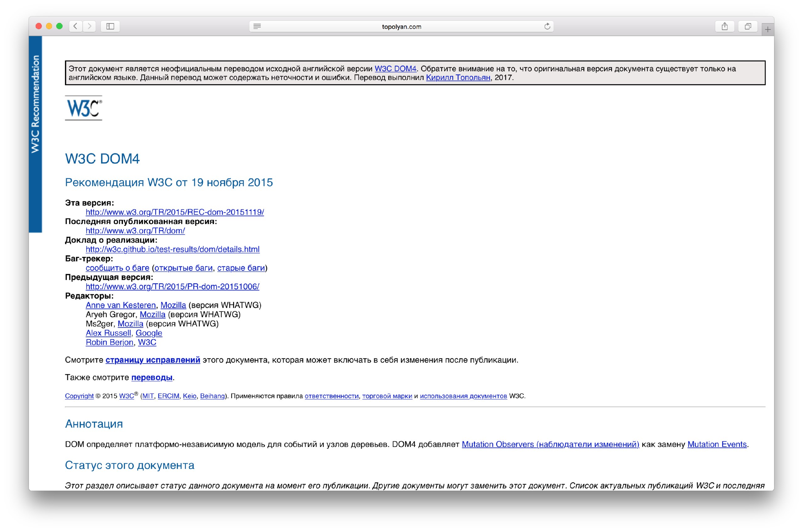Image resolution: width=803 pixels, height=532 pixels.
Task: Open Reader view icon in address bar
Action: click(257, 26)
